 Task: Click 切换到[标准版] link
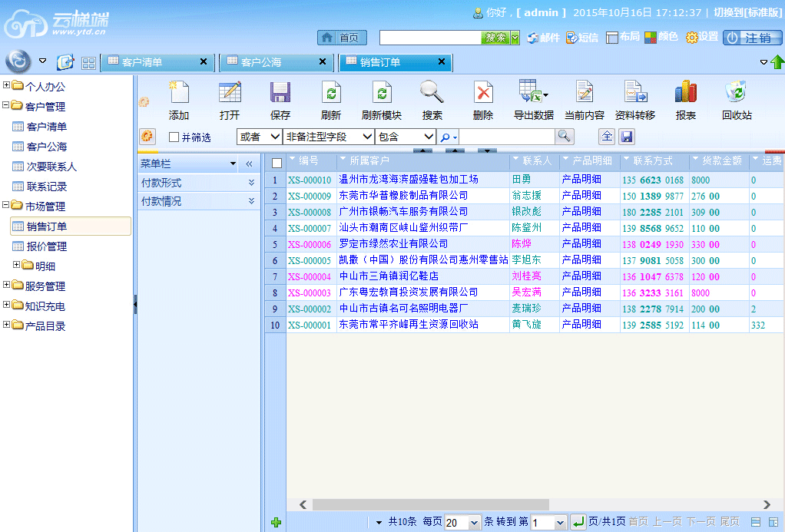coord(747,12)
